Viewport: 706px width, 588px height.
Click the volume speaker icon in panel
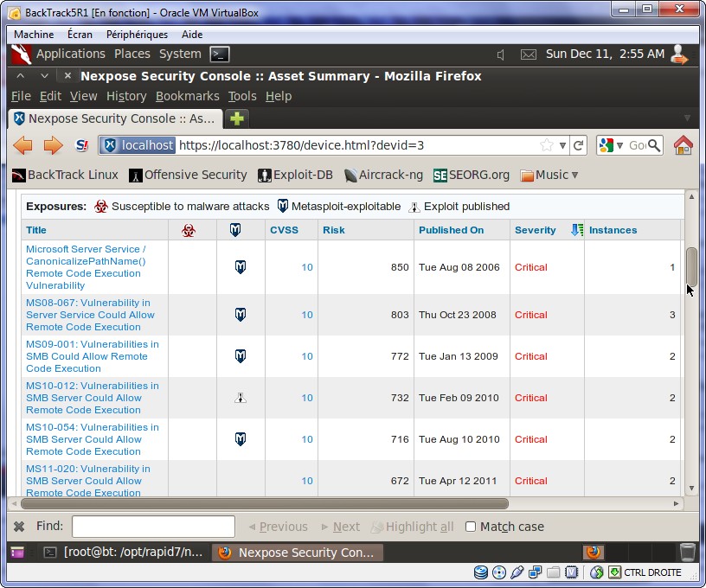tap(501, 54)
